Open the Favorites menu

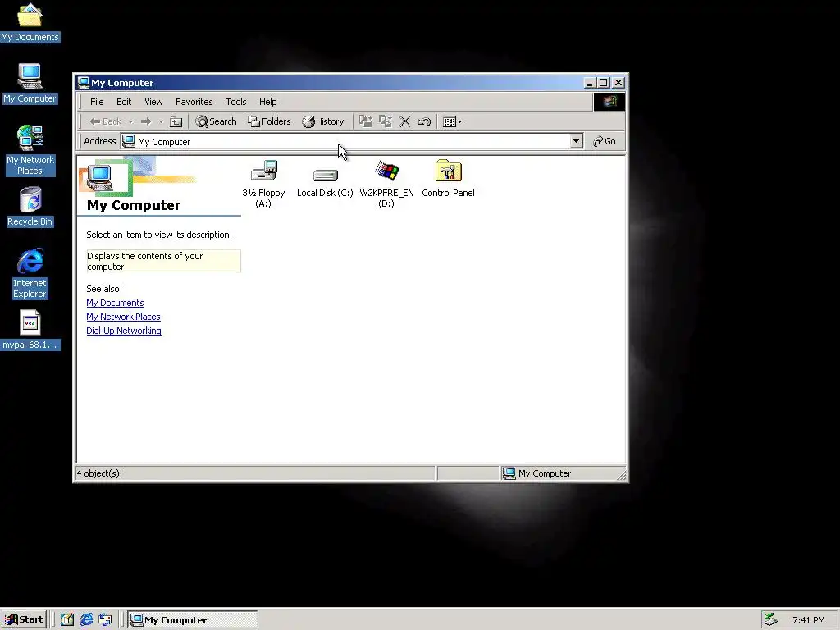194,102
